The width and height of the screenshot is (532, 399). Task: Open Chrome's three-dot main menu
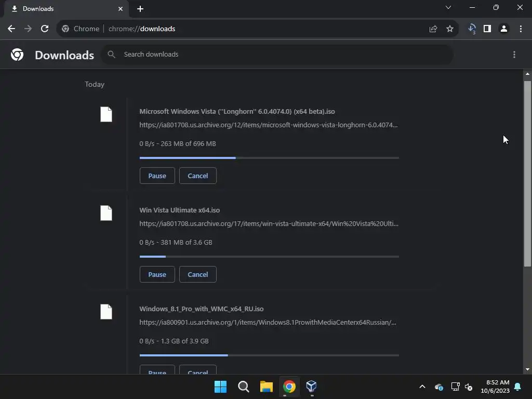[521, 29]
